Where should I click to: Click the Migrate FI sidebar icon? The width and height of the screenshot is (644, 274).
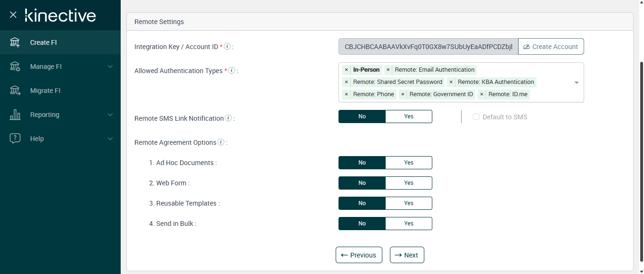(15, 91)
